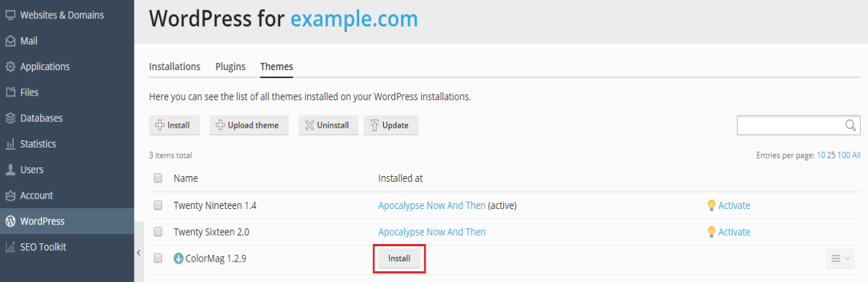Click the Account crown icon
Image resolution: width=868 pixels, height=282 pixels.
[x=10, y=195]
